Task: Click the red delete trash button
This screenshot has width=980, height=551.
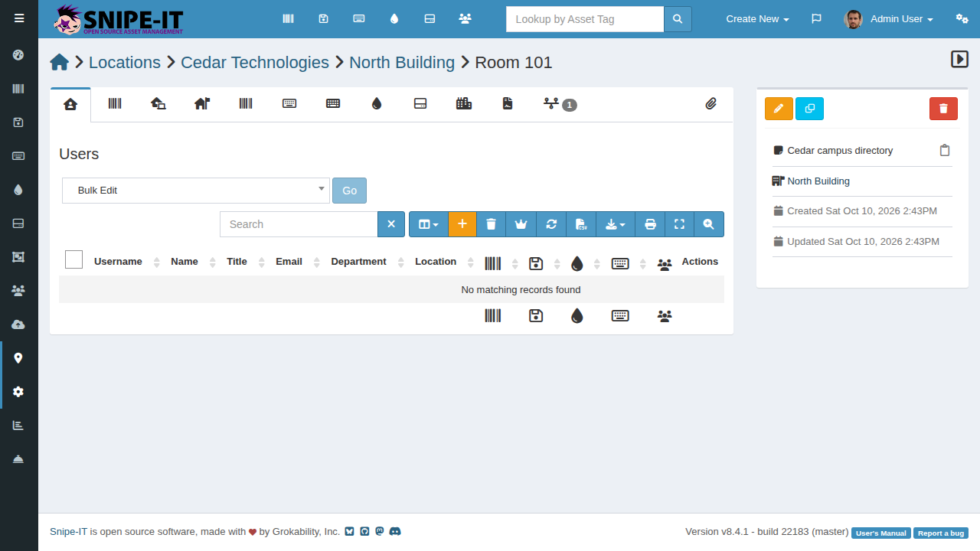Action: [x=943, y=109]
